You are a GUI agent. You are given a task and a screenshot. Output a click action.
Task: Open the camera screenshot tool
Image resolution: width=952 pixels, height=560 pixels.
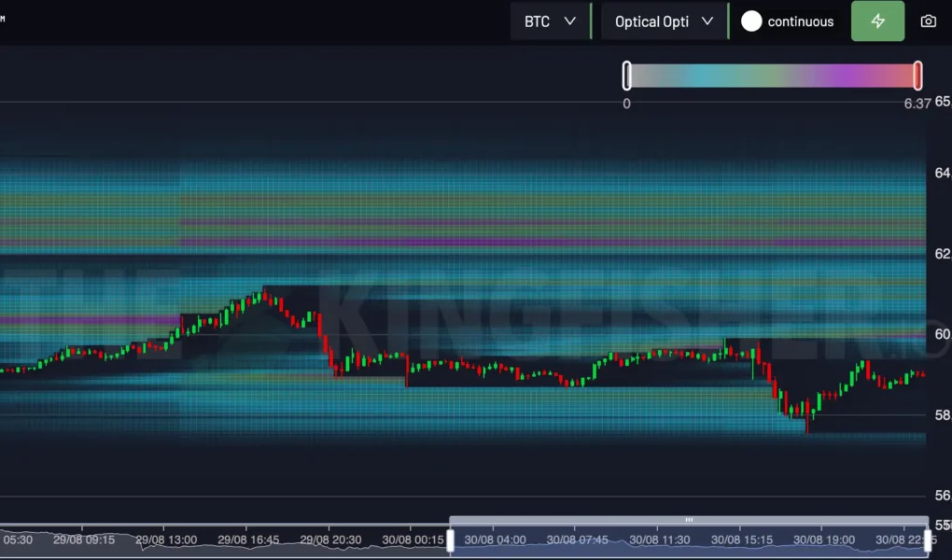pyautogui.click(x=929, y=21)
